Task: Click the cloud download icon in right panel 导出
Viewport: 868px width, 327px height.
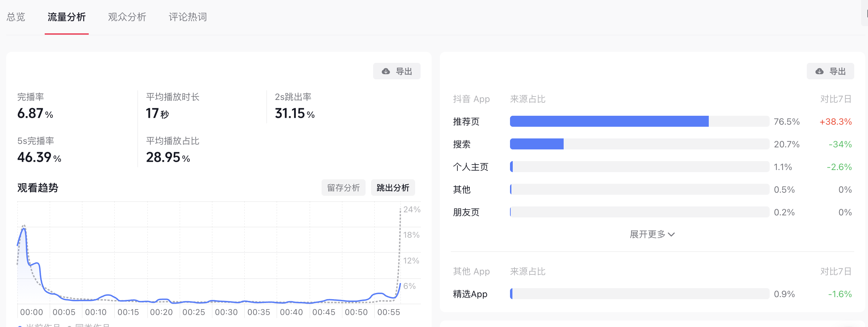Action: (x=820, y=71)
